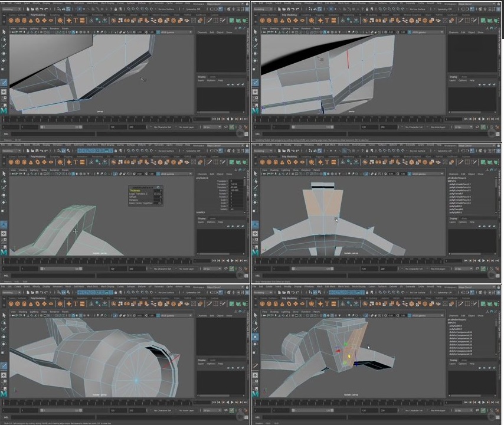Click the Maya 'M' logo in middle-right panel
This screenshot has width=504, height=425.
point(255,252)
